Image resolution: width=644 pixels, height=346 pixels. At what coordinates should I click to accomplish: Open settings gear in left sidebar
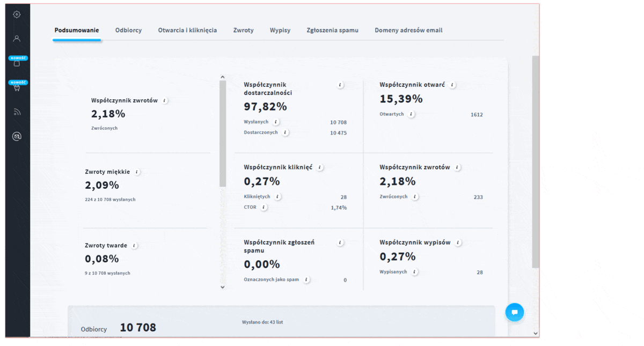click(x=17, y=14)
